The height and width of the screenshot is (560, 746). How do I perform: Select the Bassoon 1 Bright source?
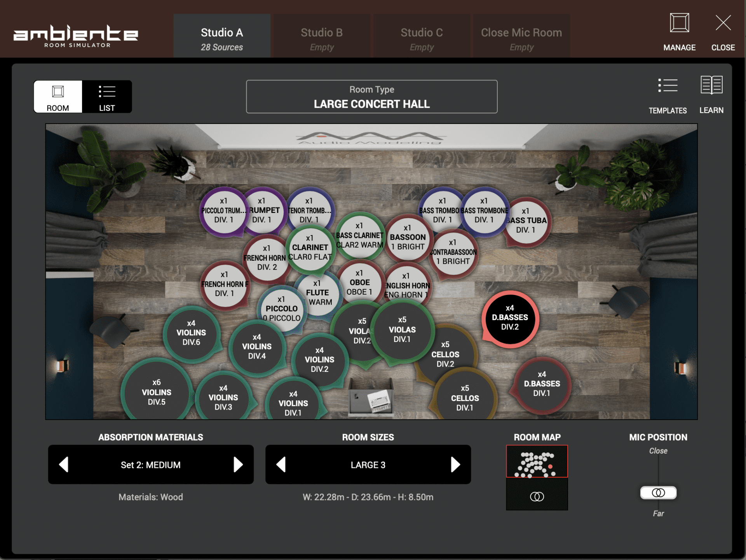pos(408,238)
